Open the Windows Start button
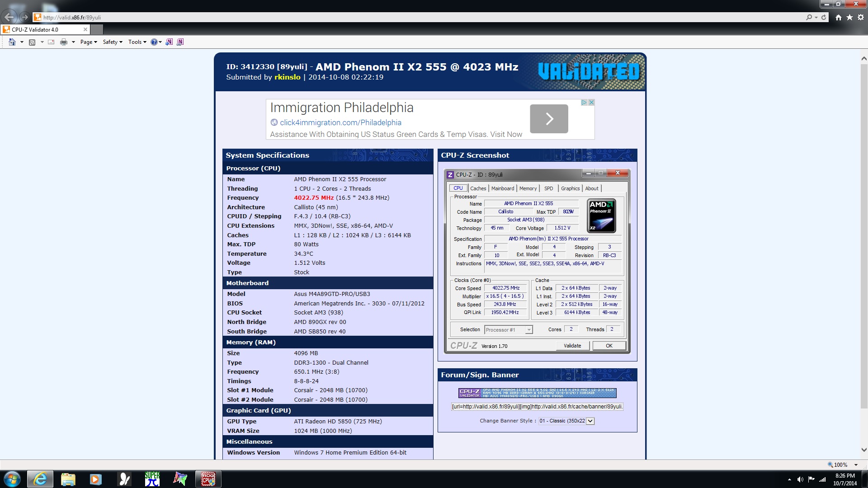 click(12, 479)
